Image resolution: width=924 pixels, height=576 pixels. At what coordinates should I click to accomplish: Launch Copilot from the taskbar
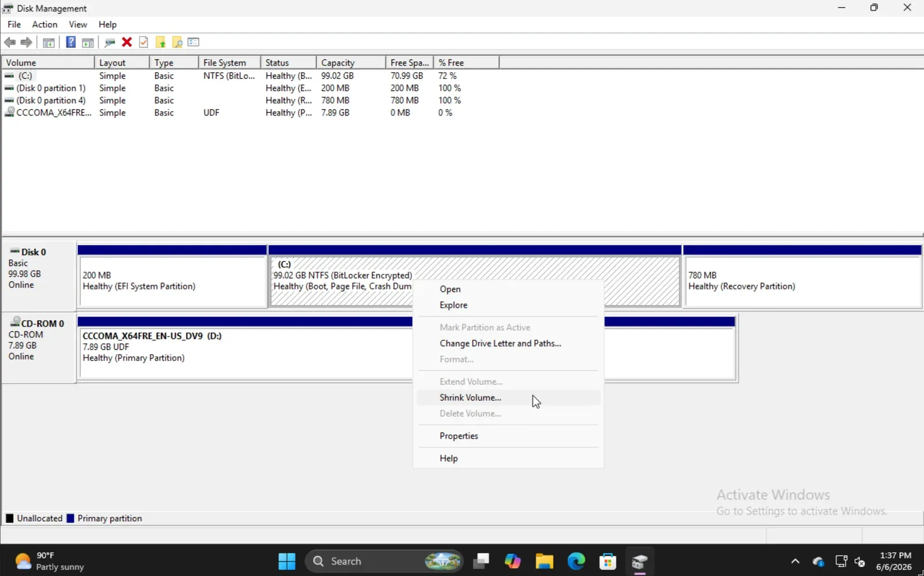513,561
